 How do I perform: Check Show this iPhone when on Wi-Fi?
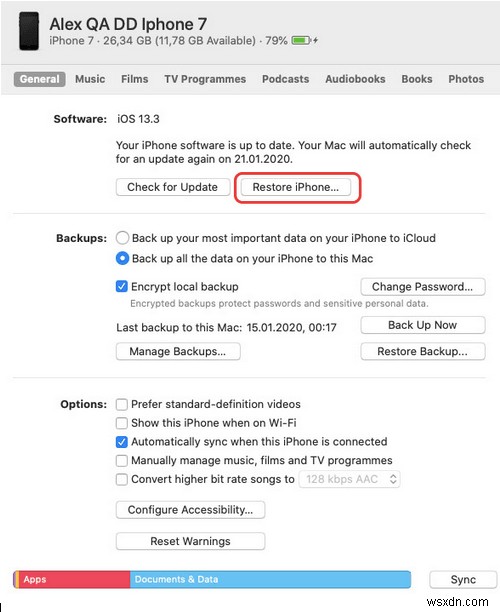[122, 423]
